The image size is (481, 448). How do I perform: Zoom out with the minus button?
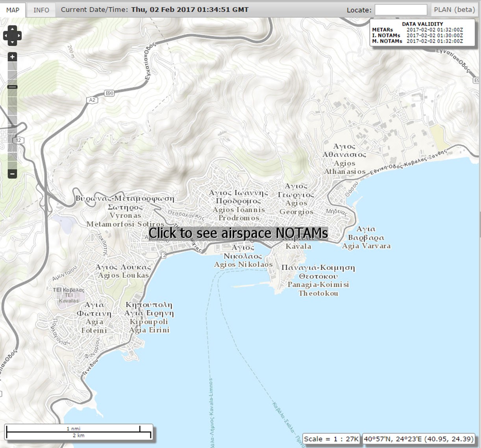tap(13, 174)
